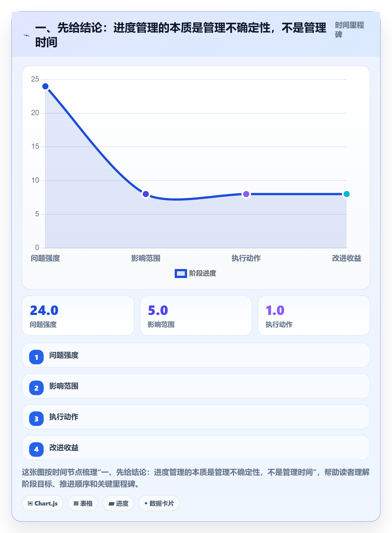Select the 问题强度 step row label
This screenshot has width=392, height=533.
point(64,355)
